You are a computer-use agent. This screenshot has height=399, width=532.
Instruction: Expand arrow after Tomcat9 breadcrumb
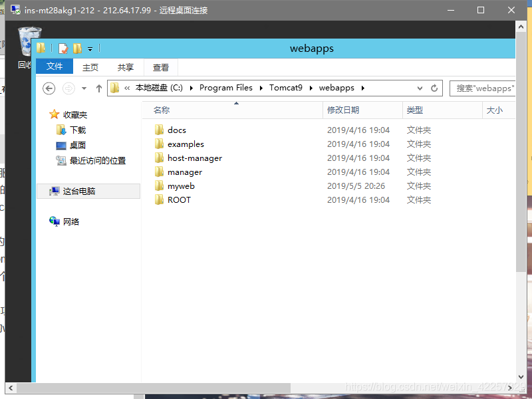click(x=311, y=88)
